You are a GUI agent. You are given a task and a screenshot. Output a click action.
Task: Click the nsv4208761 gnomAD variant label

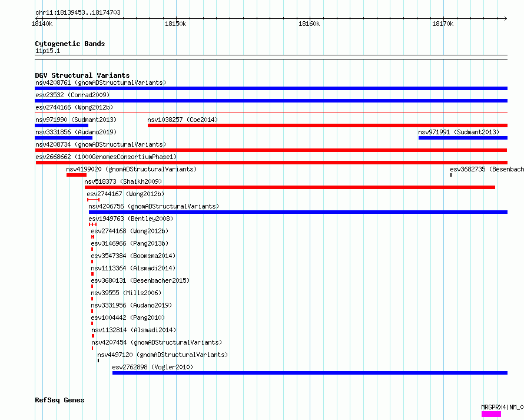coord(101,82)
